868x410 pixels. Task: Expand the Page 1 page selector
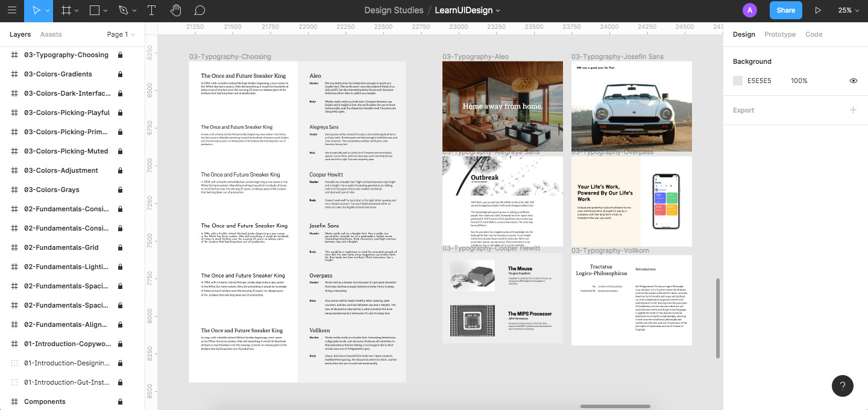[x=121, y=34]
